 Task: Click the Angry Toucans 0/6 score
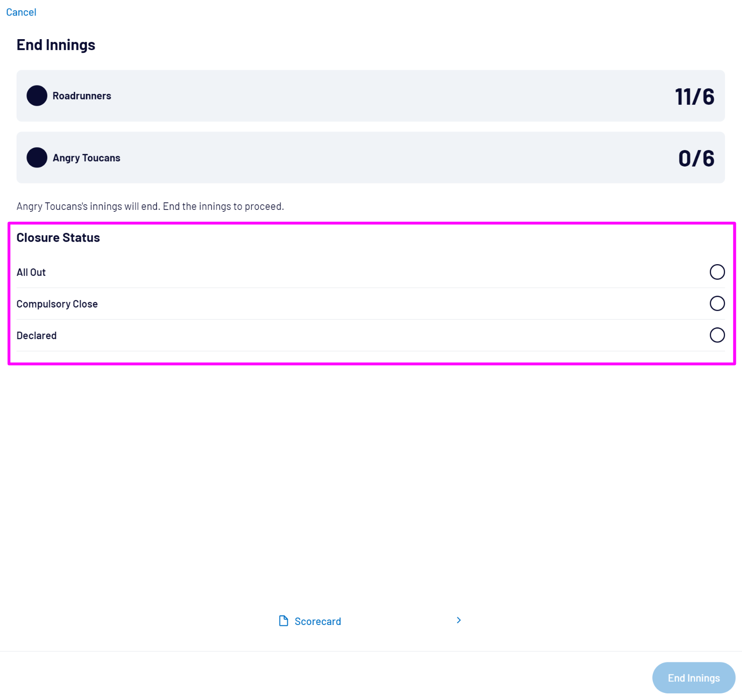696,158
